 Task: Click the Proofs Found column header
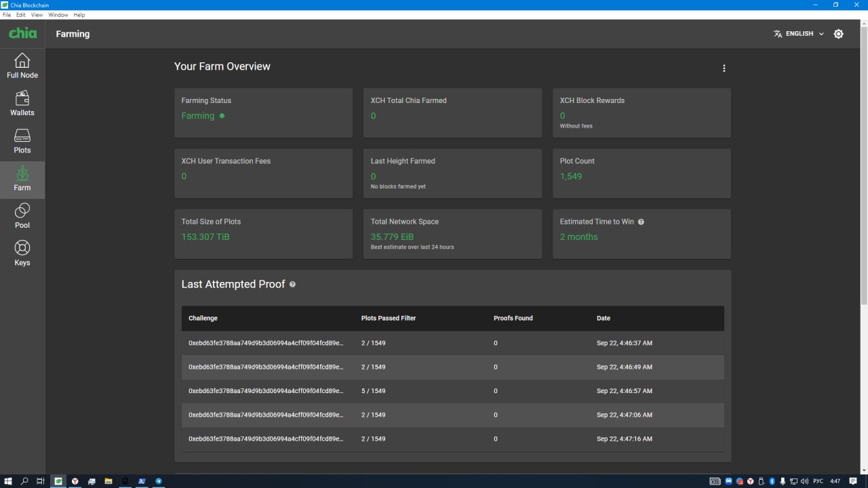(513, 318)
